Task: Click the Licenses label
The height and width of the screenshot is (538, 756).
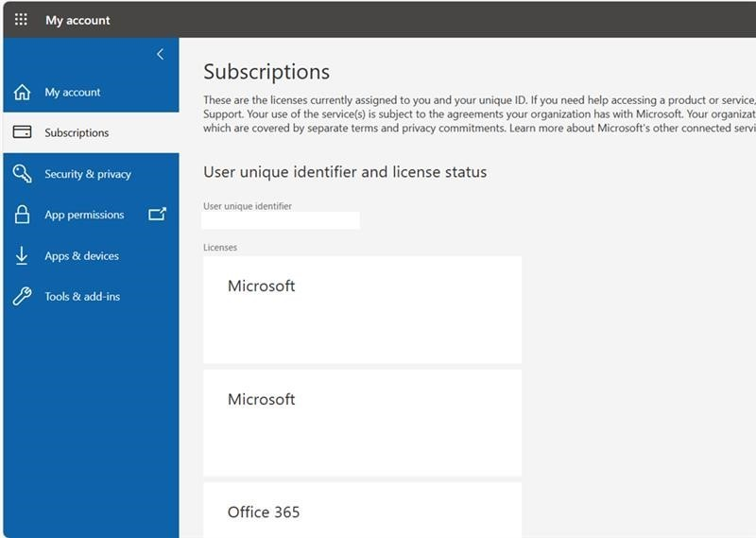Action: [220, 248]
